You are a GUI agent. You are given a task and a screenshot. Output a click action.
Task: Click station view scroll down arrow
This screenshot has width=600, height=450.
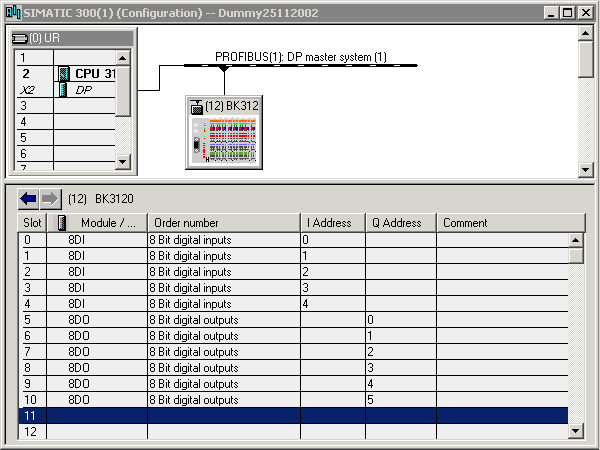coord(585,169)
